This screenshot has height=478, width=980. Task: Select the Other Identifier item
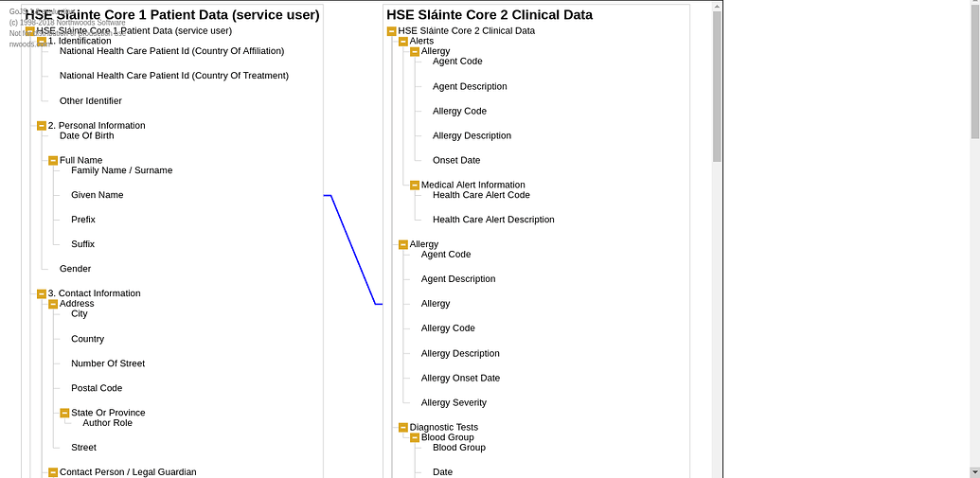pyautogui.click(x=91, y=100)
